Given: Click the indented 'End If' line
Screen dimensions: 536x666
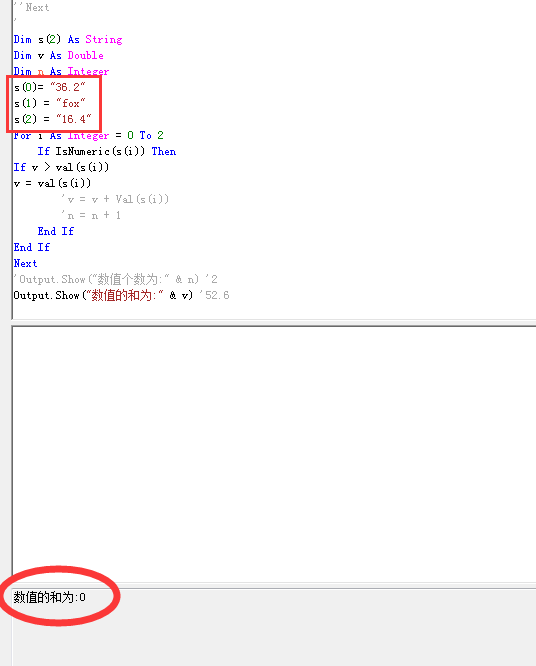Looking at the screenshot, I should click(56, 231).
